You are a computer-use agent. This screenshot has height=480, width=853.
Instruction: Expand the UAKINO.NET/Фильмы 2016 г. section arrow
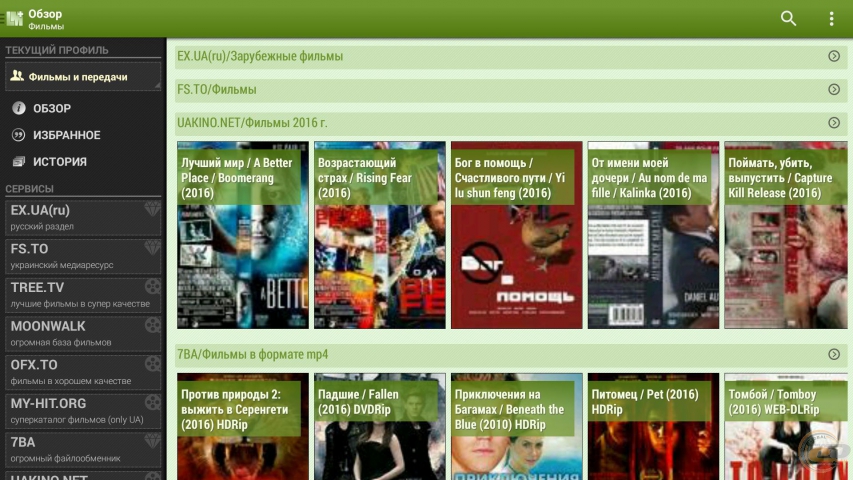(x=833, y=123)
